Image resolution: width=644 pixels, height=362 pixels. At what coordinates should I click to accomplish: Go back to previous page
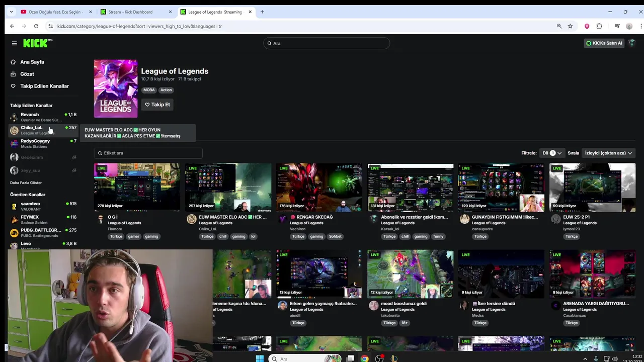click(x=12, y=26)
